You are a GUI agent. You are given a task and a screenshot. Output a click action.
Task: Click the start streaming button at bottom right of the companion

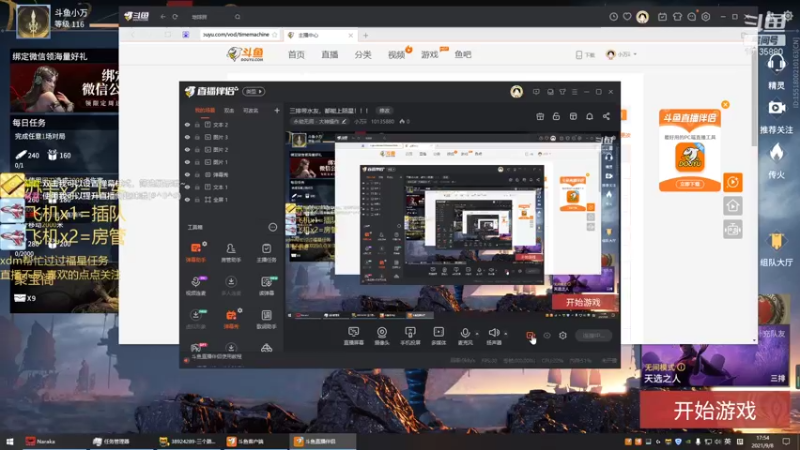click(x=593, y=336)
